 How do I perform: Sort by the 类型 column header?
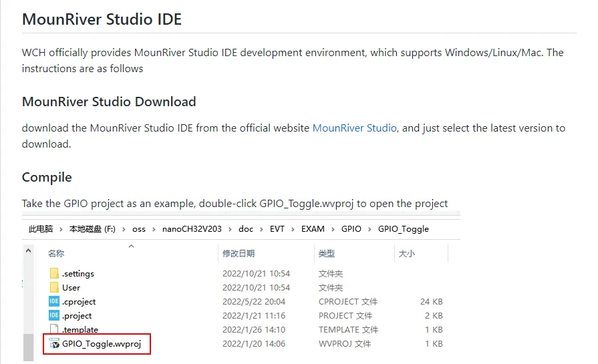pos(327,254)
